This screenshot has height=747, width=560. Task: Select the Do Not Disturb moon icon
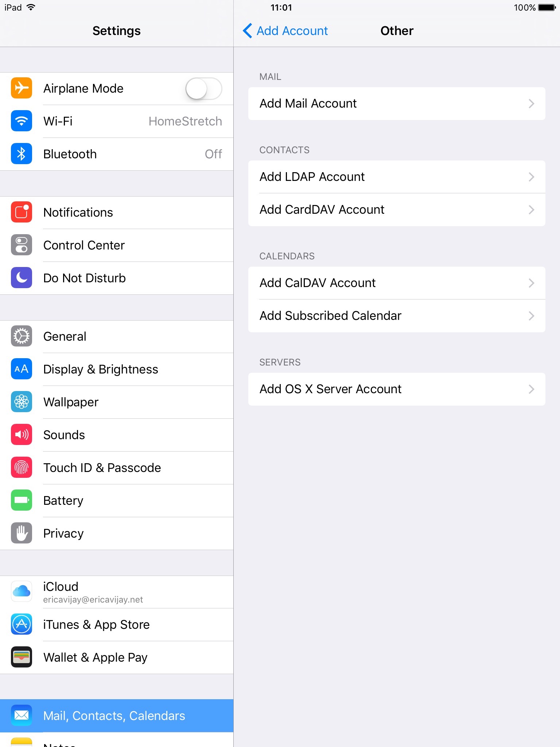pos(22,278)
